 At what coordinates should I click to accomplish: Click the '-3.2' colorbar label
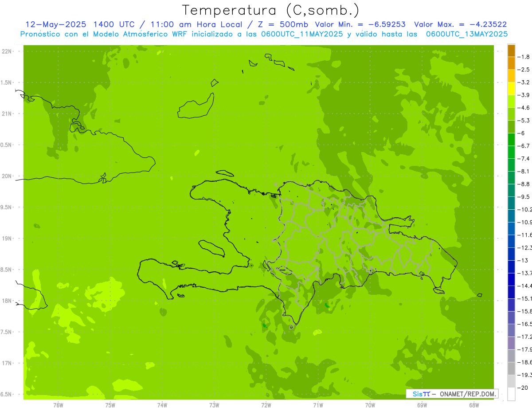click(524, 82)
